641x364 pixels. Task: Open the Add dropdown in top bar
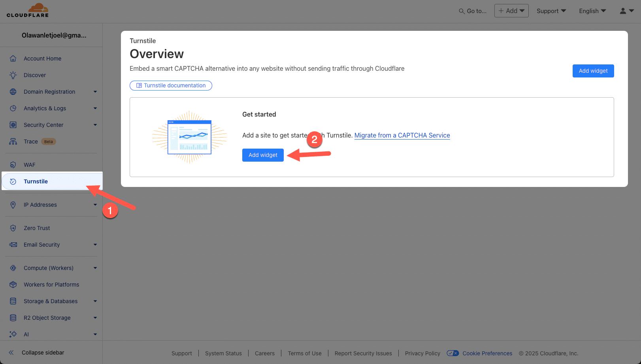coord(511,11)
